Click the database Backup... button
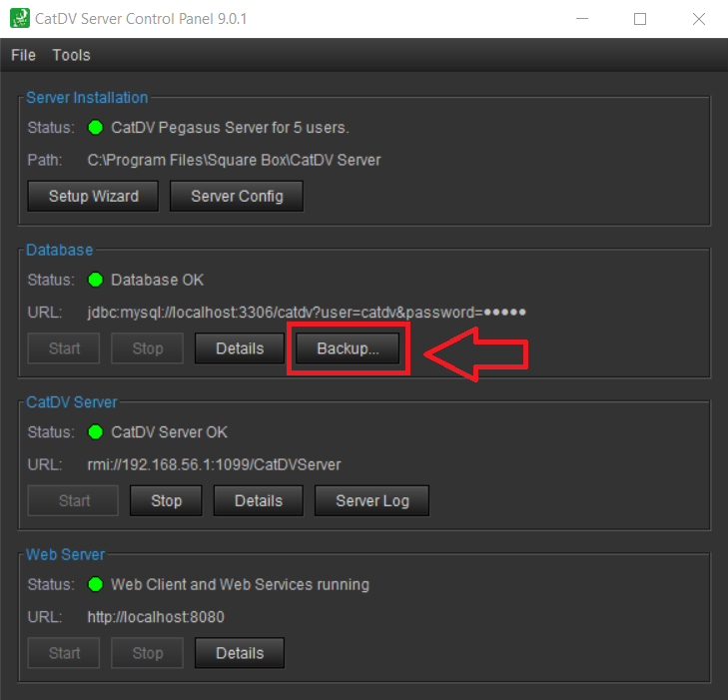The width and height of the screenshot is (728, 700). [x=348, y=349]
